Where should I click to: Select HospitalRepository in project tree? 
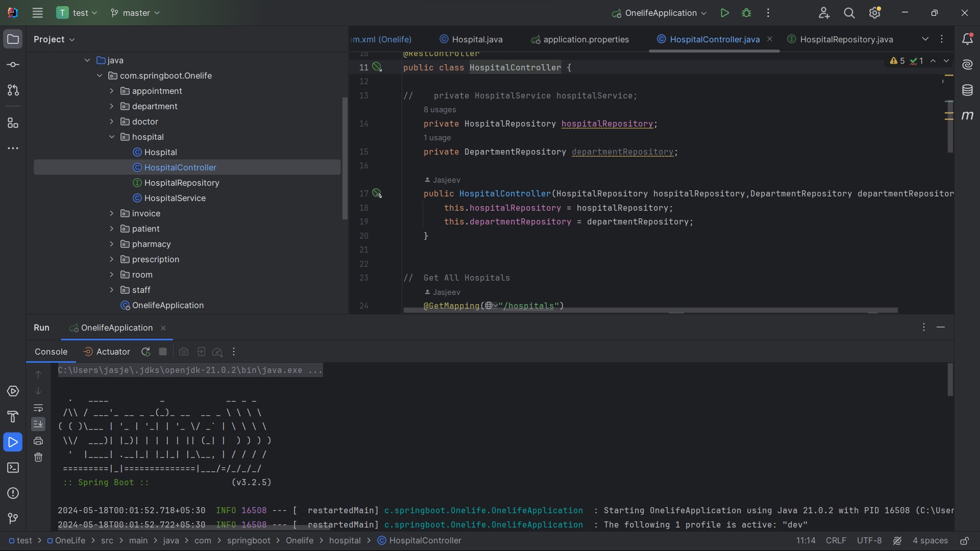pos(182,183)
